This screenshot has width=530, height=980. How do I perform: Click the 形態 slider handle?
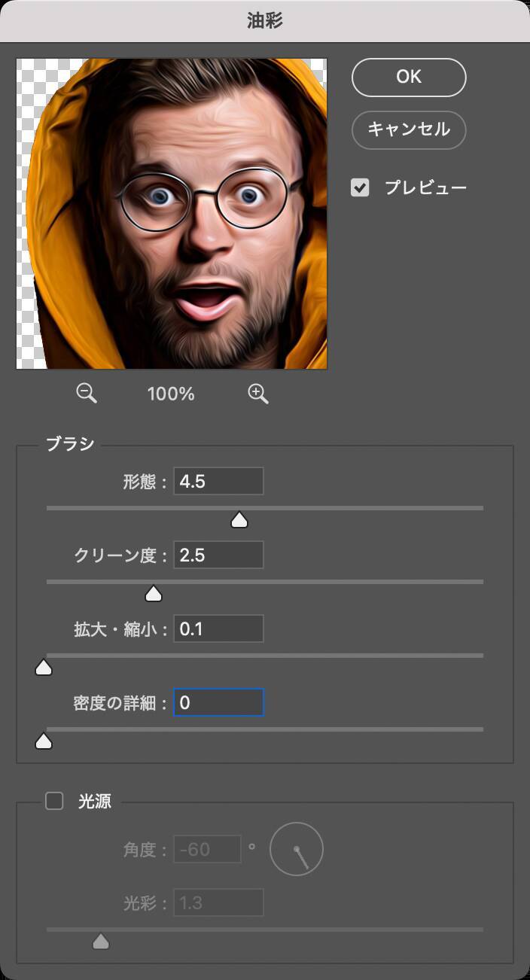tap(239, 519)
